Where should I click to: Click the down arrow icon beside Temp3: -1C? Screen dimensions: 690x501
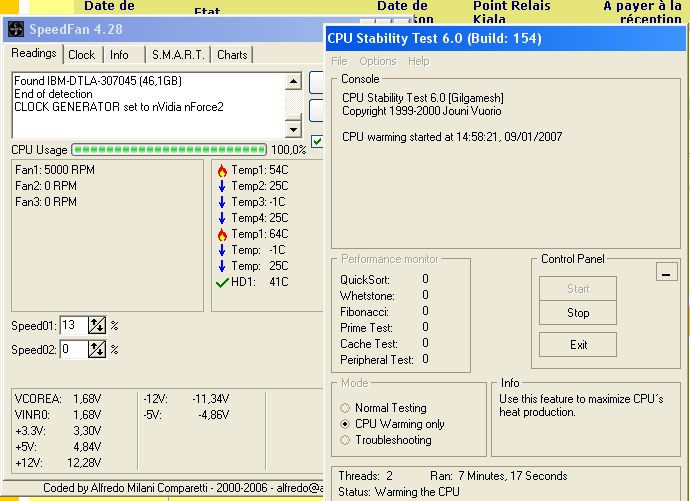(x=222, y=202)
